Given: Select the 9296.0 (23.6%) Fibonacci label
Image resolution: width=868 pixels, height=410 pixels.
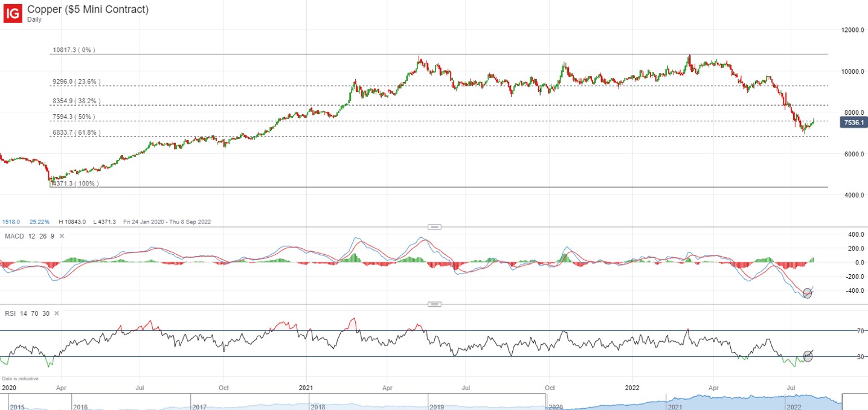Looking at the screenshot, I should (77, 82).
